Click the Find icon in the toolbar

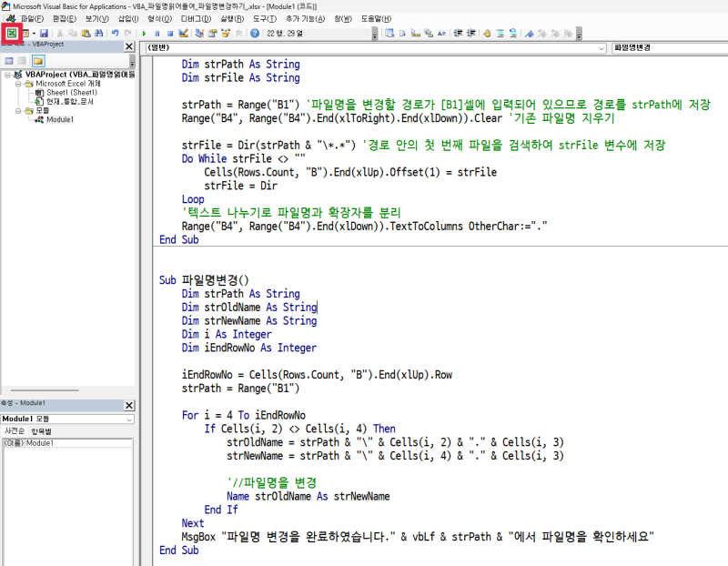(x=98, y=34)
